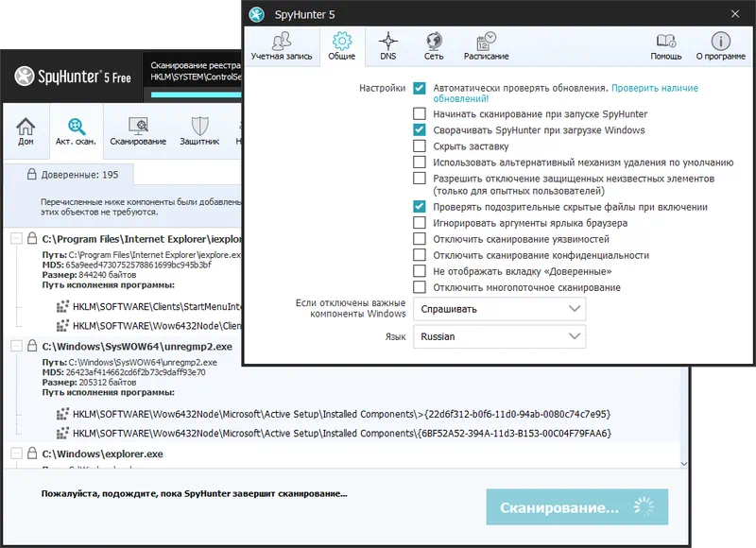
Task: Click lock icon beside iexplore.exe entry
Action: point(32,238)
